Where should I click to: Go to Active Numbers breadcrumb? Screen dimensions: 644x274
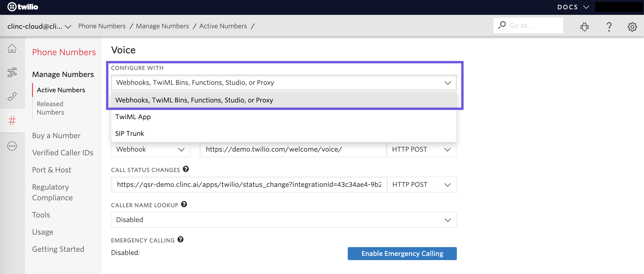(223, 26)
